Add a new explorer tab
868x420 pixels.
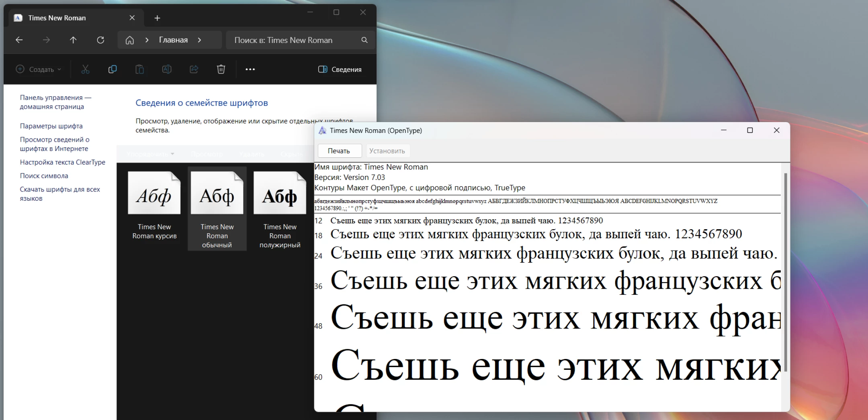pos(158,18)
